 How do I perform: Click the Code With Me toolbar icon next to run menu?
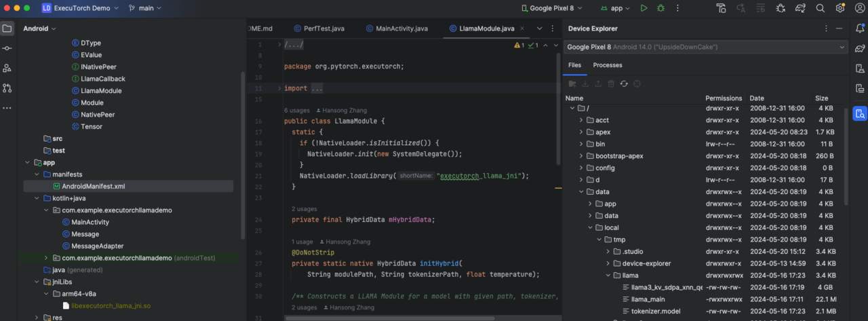pos(721,8)
